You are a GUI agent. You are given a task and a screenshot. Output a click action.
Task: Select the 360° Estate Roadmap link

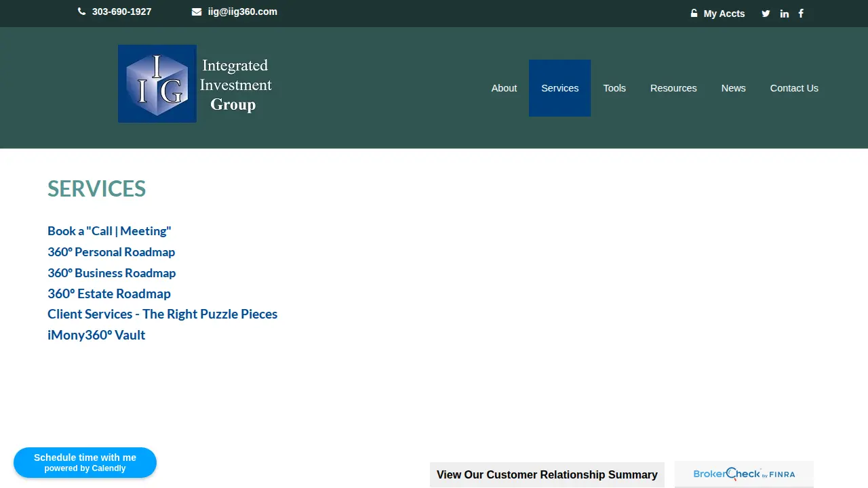tap(109, 293)
